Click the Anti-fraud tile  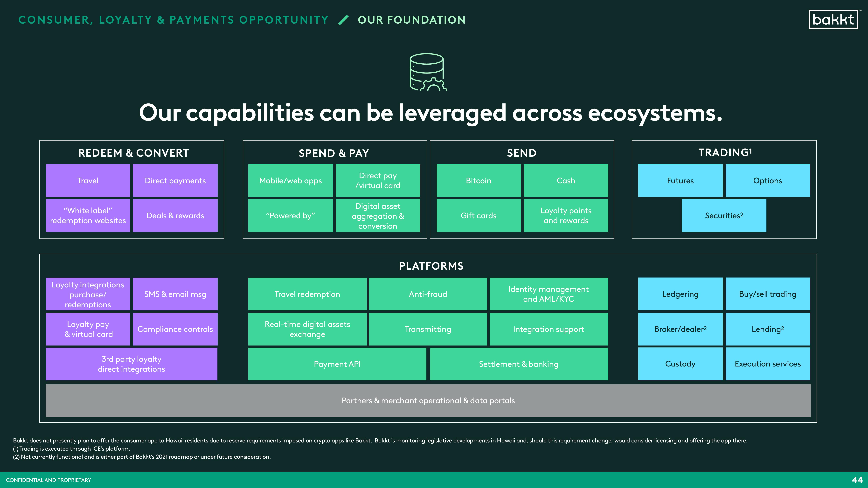[x=428, y=294]
